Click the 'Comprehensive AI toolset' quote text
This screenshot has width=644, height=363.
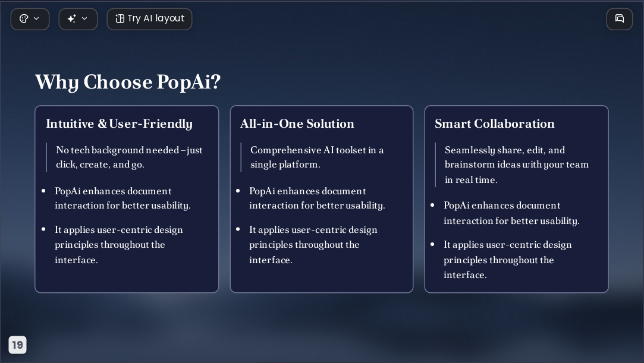pyautogui.click(x=317, y=157)
